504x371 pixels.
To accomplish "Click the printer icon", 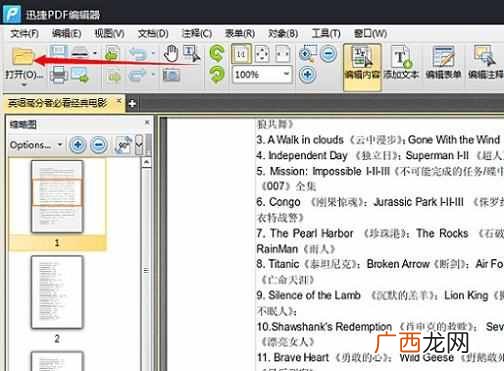I will tap(59, 75).
